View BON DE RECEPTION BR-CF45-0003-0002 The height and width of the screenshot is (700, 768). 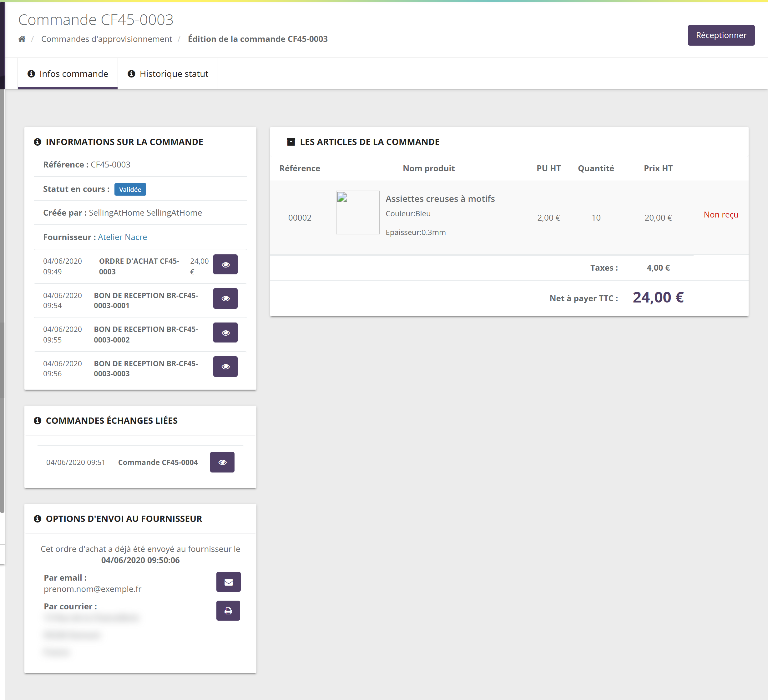pos(225,333)
